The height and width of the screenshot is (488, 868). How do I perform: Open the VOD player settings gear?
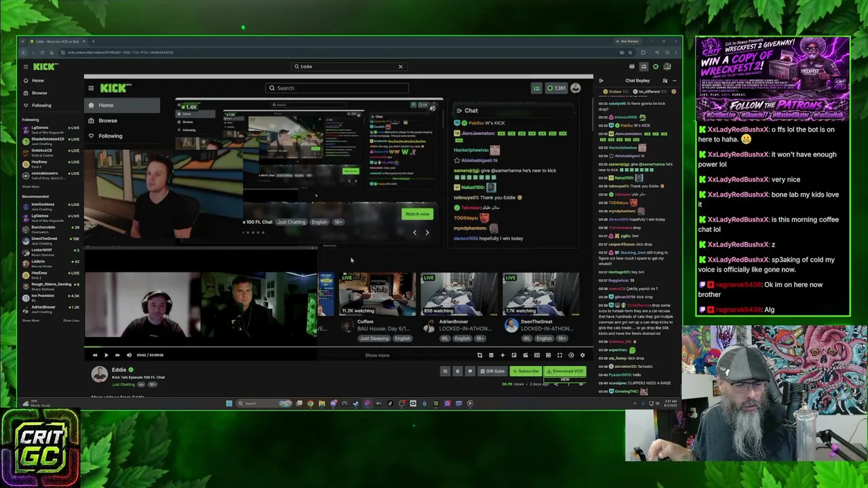pyautogui.click(x=583, y=355)
